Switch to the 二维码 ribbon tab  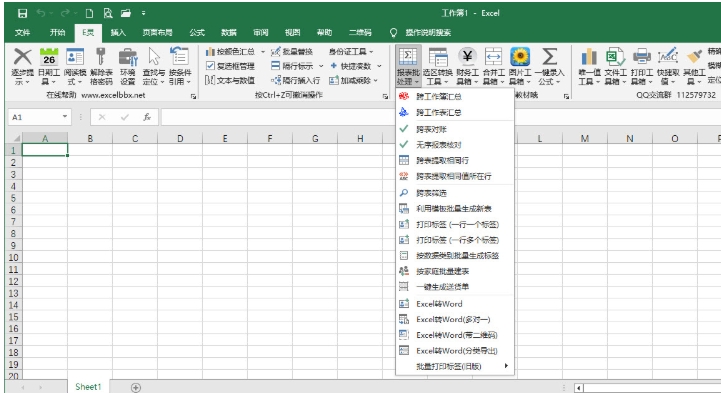[x=360, y=32]
